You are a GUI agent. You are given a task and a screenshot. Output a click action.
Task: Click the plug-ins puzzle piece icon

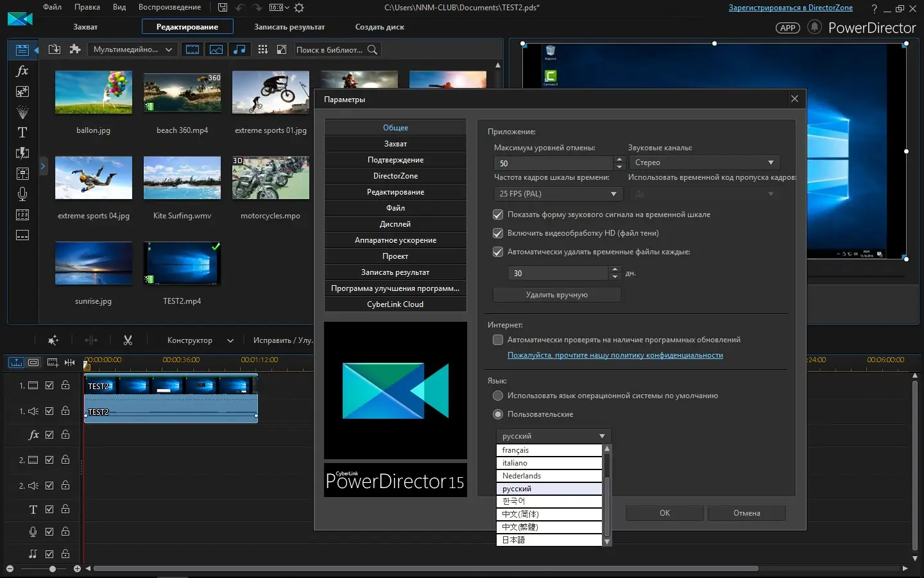[x=75, y=49]
